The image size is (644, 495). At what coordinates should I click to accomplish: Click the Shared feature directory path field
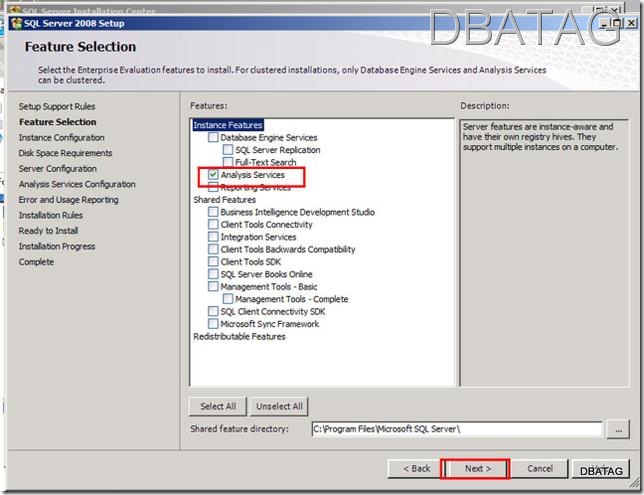tap(457, 429)
